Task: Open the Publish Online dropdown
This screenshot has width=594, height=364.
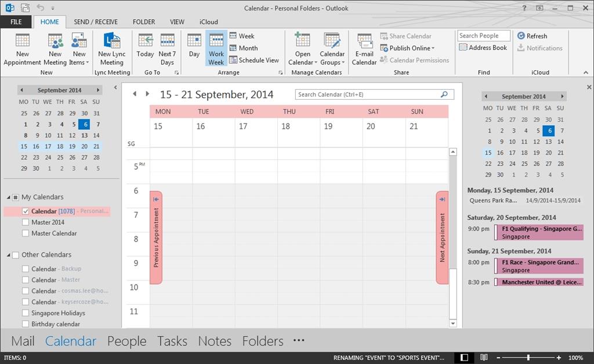Action: (407, 48)
